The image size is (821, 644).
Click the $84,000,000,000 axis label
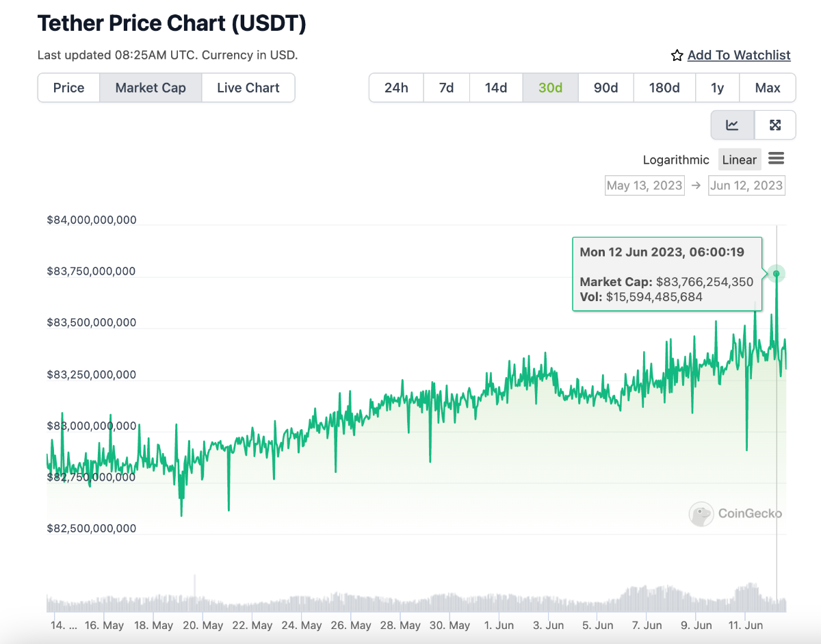[92, 220]
